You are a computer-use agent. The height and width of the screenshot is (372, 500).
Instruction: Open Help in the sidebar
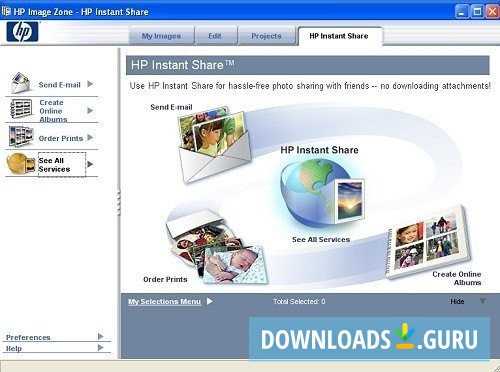[x=14, y=349]
